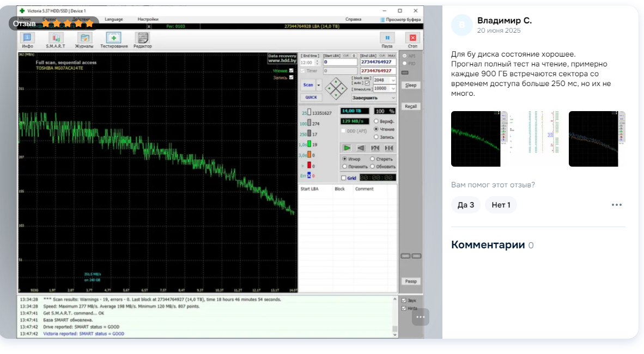Image resolution: width=644 pixels, height=354 pixels.
Task: Click the Scan button
Action: point(308,85)
